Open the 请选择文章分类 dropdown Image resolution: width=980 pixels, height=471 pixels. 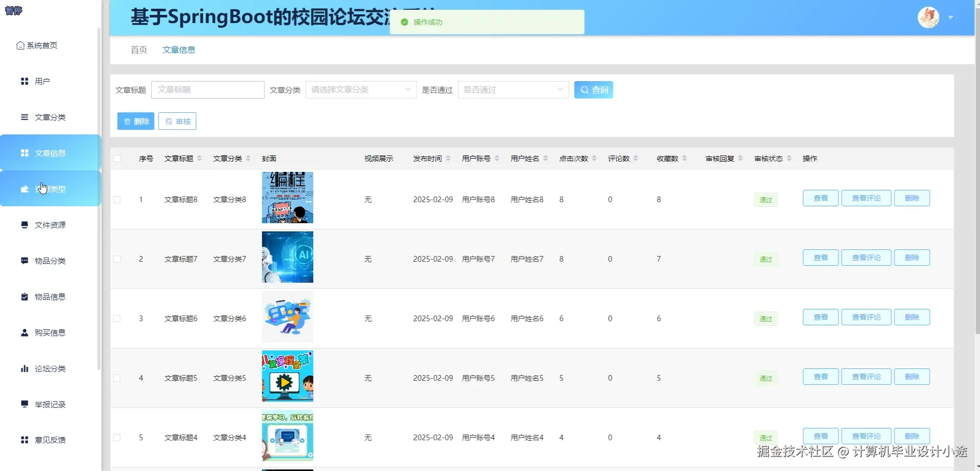360,89
